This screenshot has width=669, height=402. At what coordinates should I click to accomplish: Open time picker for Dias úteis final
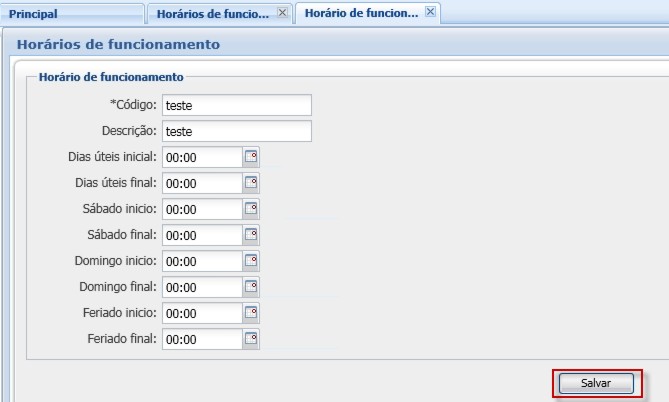[251, 183]
